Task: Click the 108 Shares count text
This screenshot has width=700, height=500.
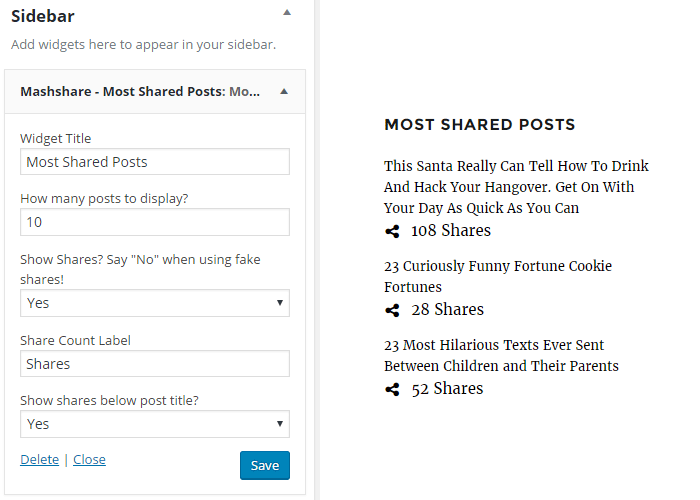Action: (451, 231)
